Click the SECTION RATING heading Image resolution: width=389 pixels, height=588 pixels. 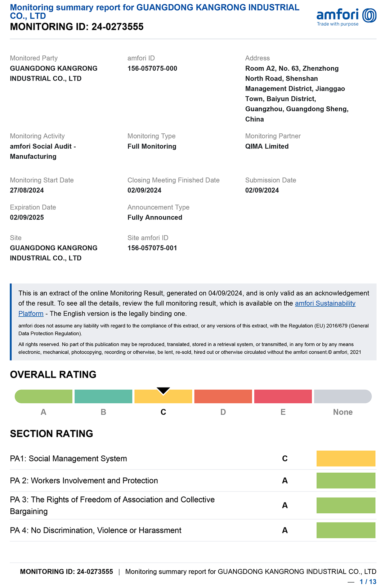point(52,434)
